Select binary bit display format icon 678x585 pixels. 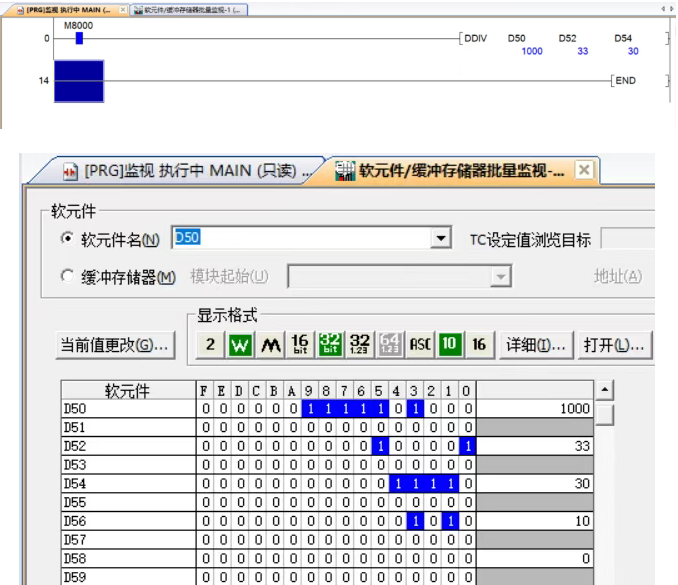[211, 345]
